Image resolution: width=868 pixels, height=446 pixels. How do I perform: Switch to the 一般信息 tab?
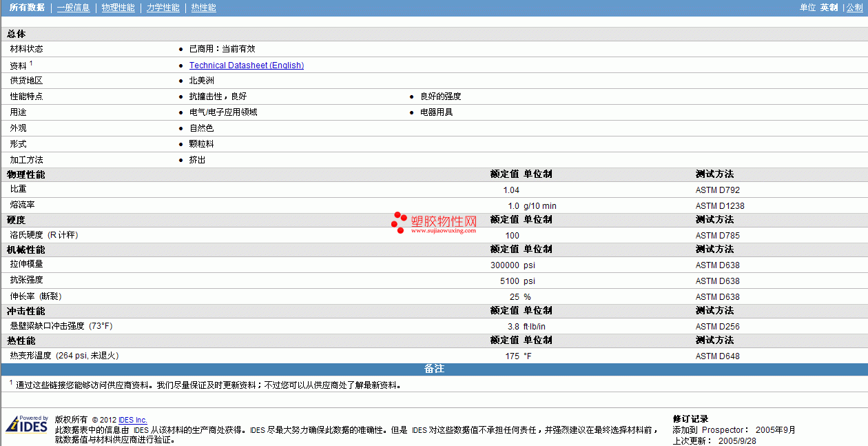coord(73,8)
